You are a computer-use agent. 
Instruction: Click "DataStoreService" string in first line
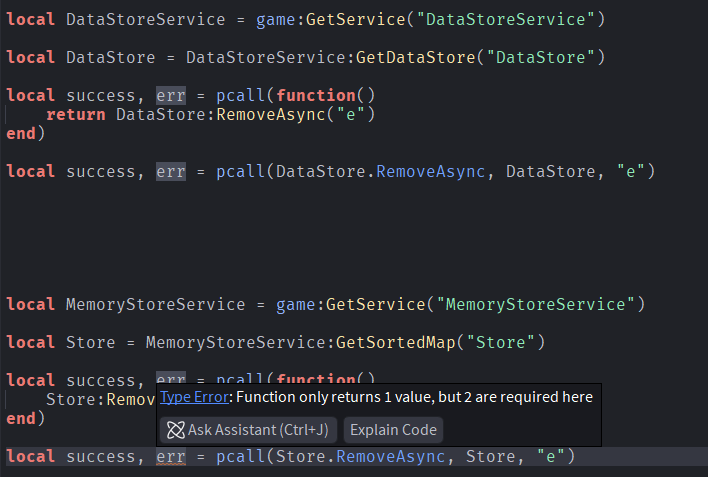pos(506,19)
